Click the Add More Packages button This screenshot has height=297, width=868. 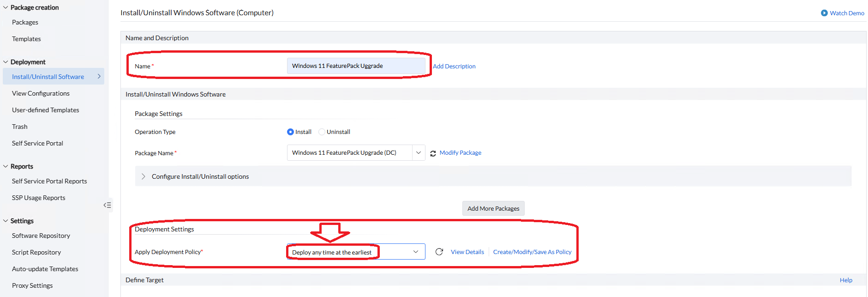[493, 208]
